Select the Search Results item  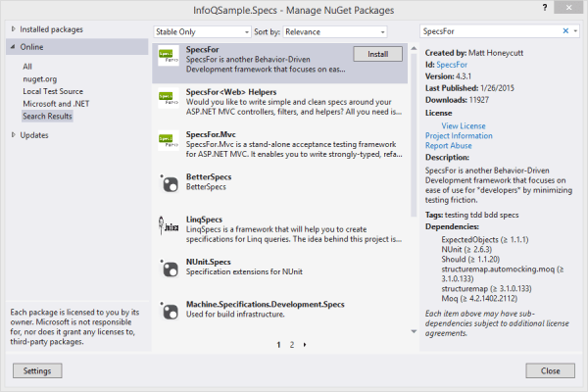tap(47, 116)
